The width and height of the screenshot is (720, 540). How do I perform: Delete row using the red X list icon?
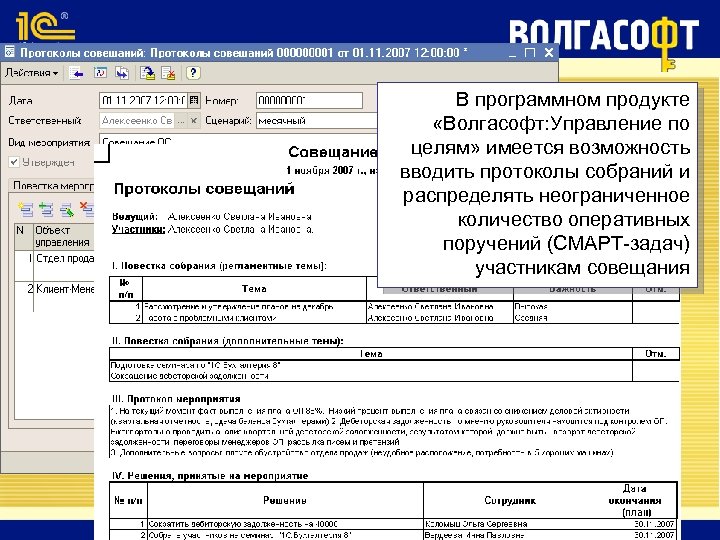coord(86,209)
